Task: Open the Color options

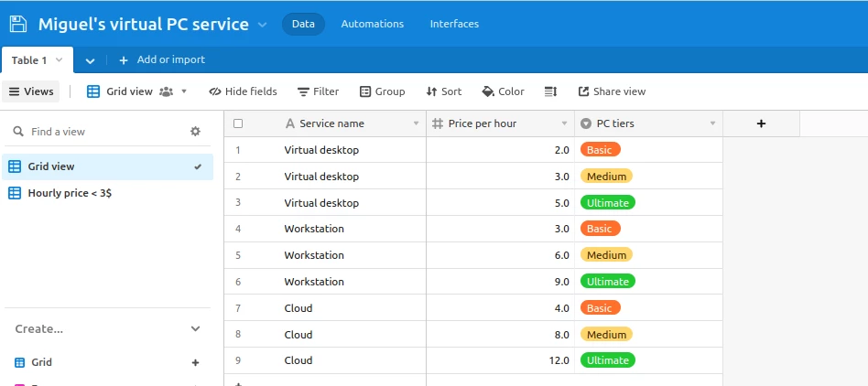Action: [504, 91]
